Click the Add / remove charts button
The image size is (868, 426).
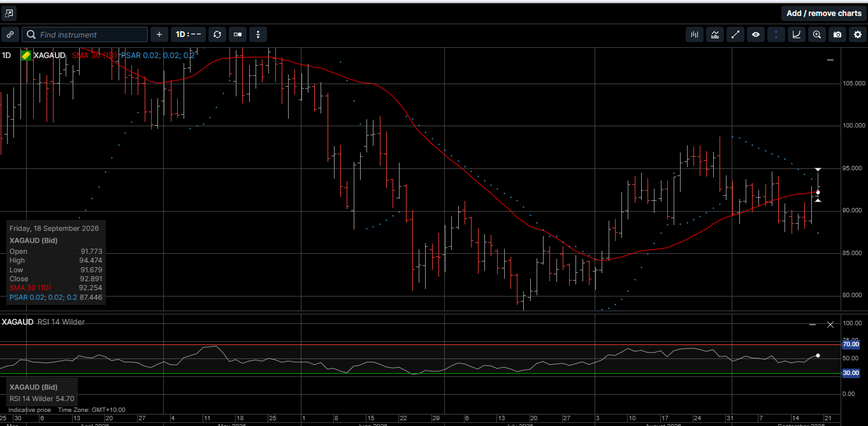click(x=823, y=13)
